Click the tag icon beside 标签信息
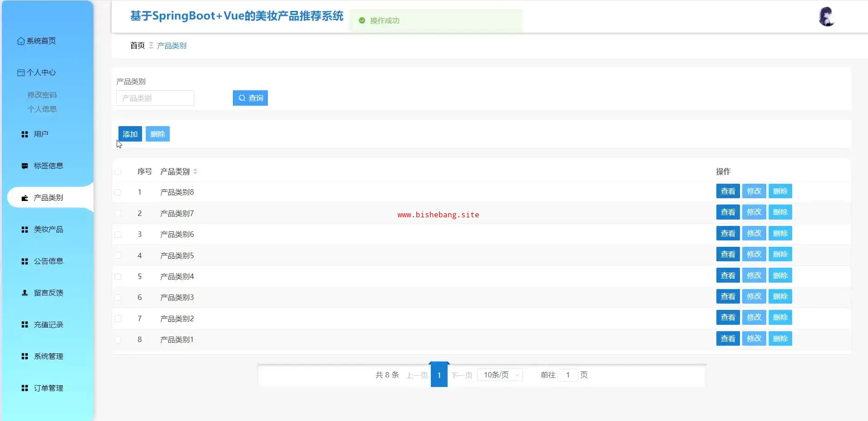Screen dimensions: 868x421 pyautogui.click(x=25, y=166)
